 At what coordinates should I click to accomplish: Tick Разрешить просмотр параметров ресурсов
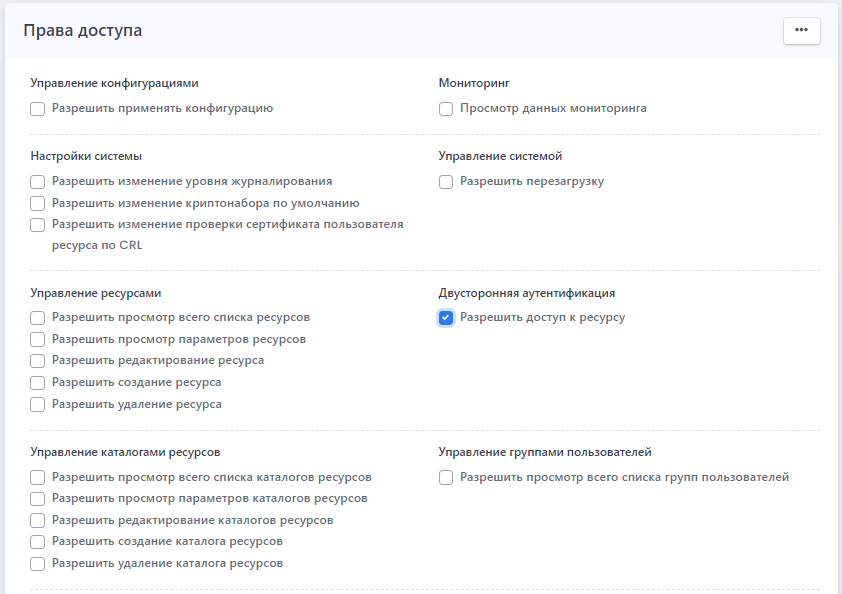(x=38, y=339)
